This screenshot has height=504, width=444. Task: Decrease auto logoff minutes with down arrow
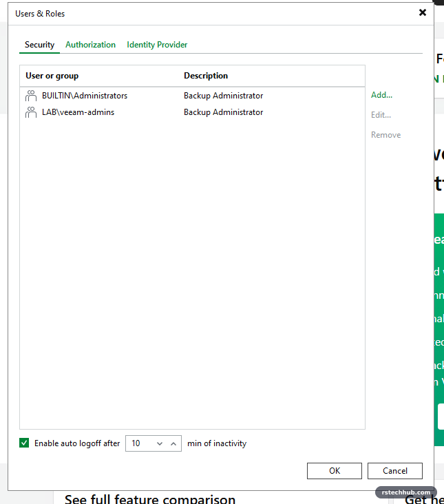[x=160, y=443]
